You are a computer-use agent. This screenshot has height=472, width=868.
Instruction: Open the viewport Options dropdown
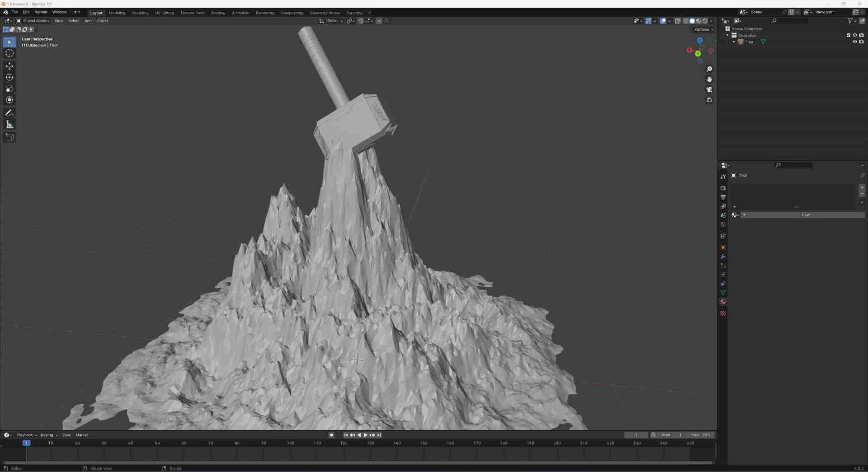(x=704, y=29)
